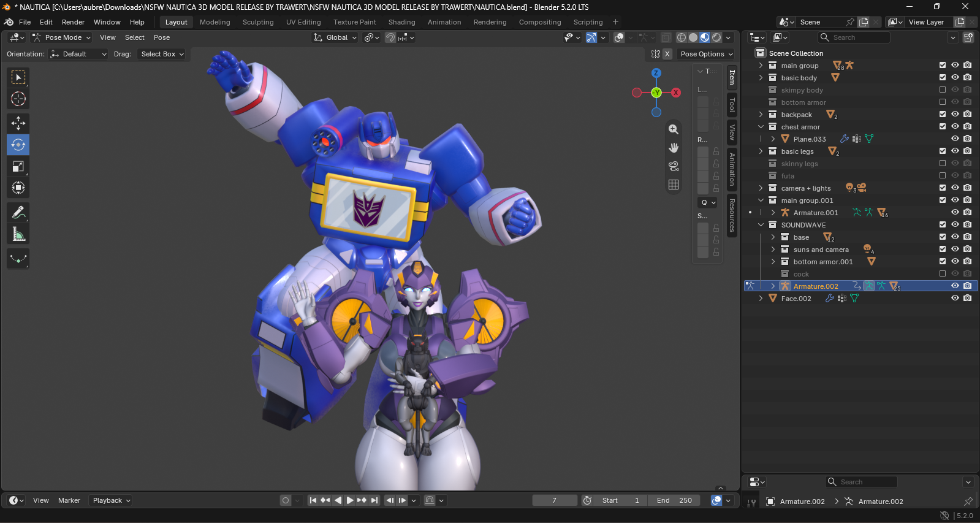Screen dimensions: 980x523
Task: Click the current frame number field
Action: [555, 500]
